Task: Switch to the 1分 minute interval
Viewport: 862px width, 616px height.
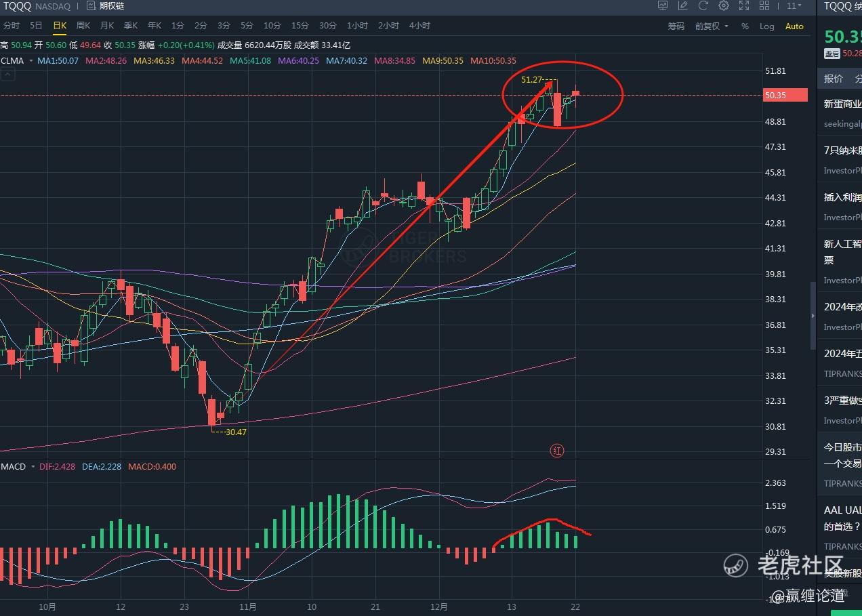Action: 178,26
